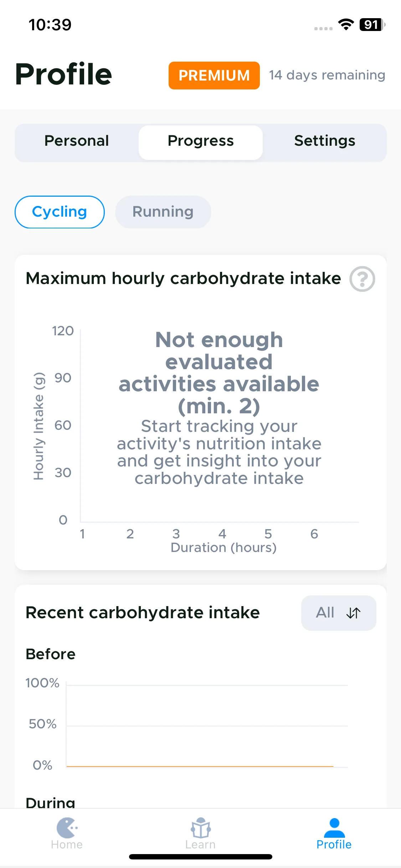Tap the 14 days remaining text

(x=327, y=75)
